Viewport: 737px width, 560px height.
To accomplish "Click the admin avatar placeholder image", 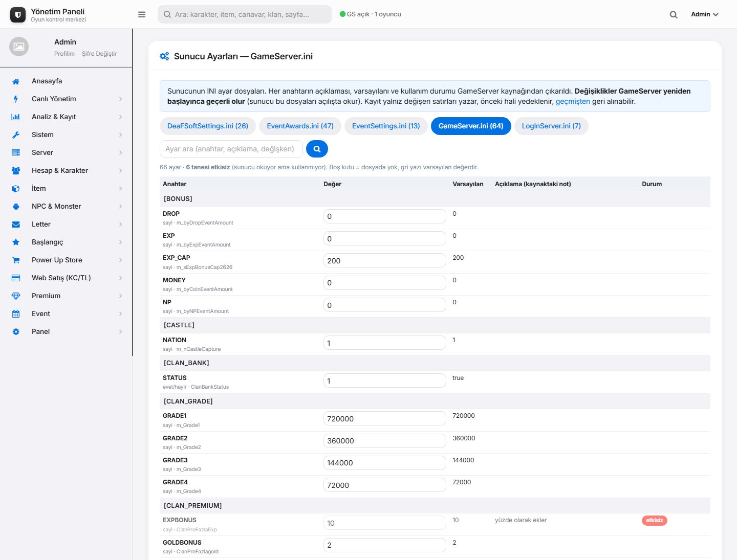I will pos(19,47).
